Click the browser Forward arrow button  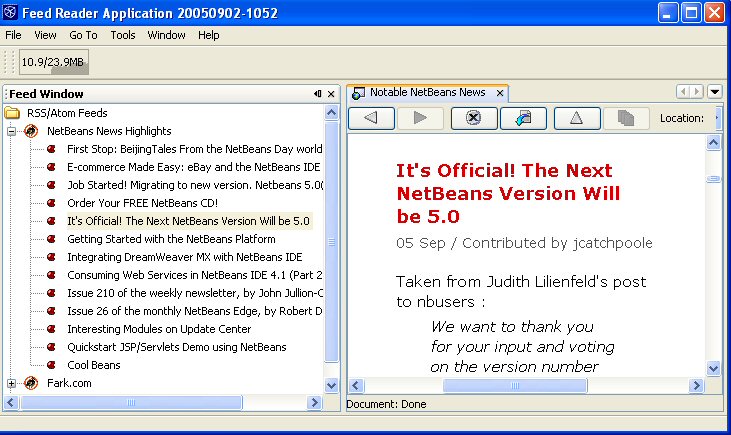point(420,118)
